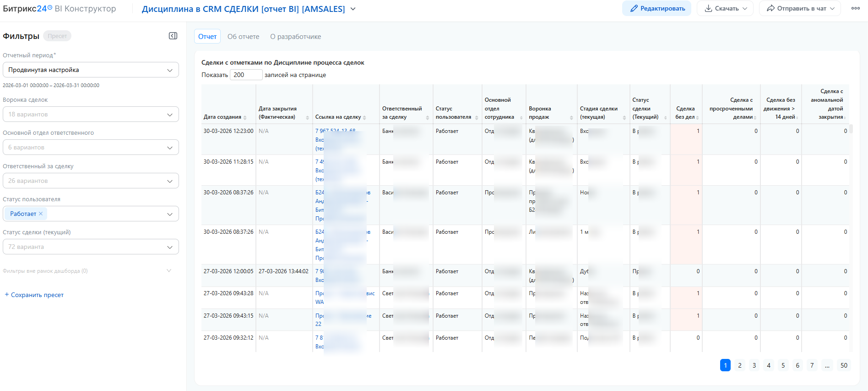Sort table by Сделка без дел column
Viewport: 868px width, 391px height.
[697, 118]
